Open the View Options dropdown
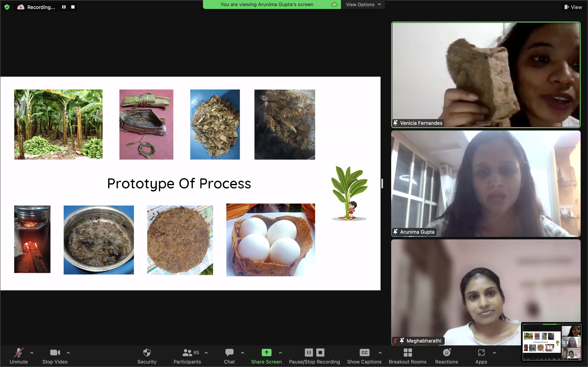This screenshot has height=367, width=588. [x=363, y=4]
